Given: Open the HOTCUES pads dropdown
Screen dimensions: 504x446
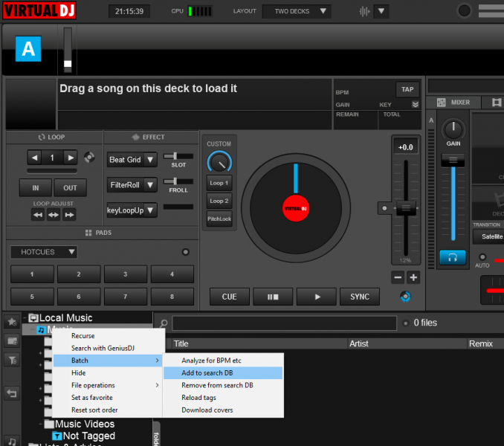Looking at the screenshot, I should tap(44, 252).
